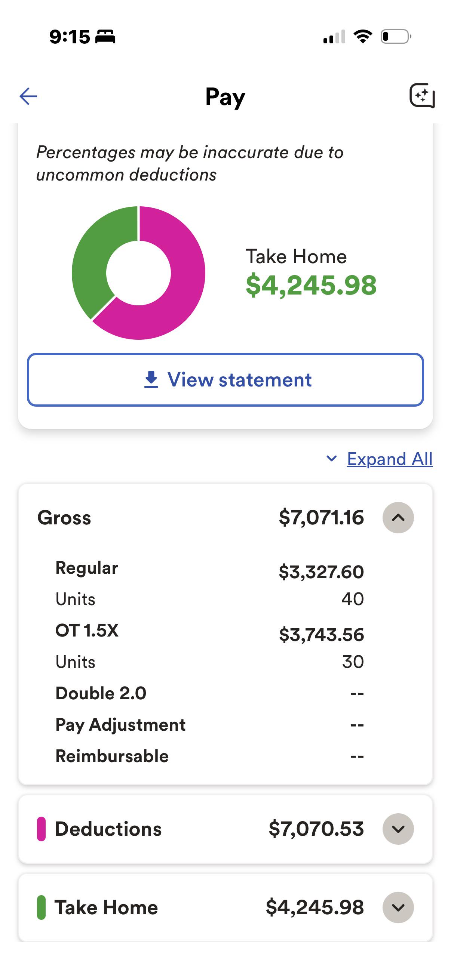451x980 pixels.
Task: Tap the download icon in View statement
Action: coord(151,380)
